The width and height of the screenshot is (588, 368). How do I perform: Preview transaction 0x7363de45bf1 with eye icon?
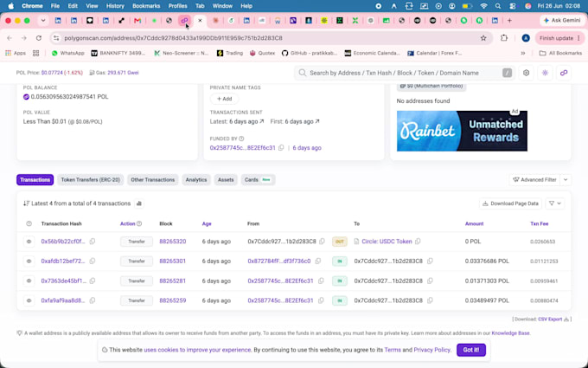[29, 281]
